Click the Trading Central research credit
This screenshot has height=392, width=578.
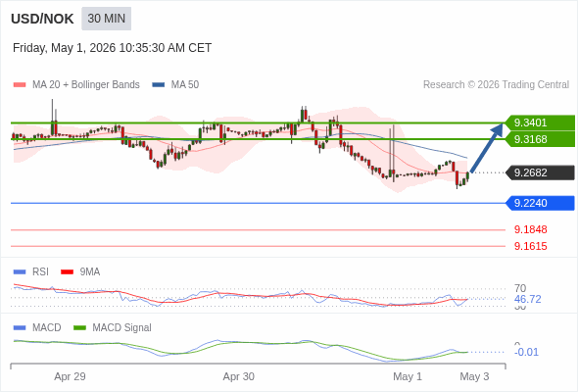pyautogui.click(x=496, y=85)
